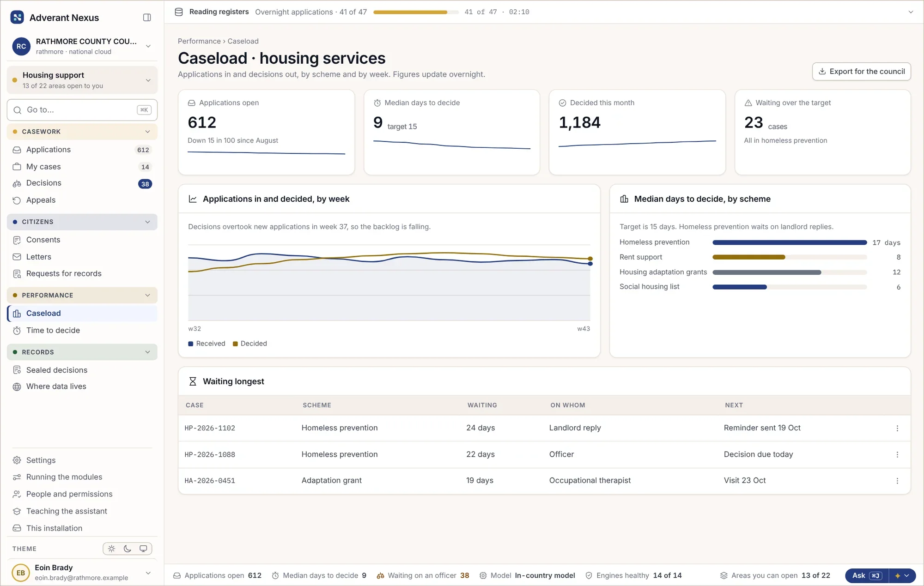This screenshot has width=924, height=586.
Task: Toggle the Received series in chart legend
Action: point(207,344)
